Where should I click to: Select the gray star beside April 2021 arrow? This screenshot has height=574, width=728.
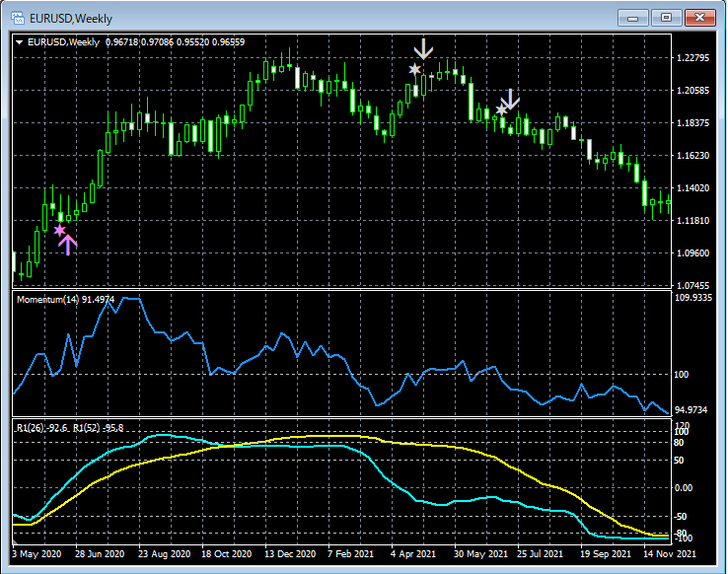414,69
